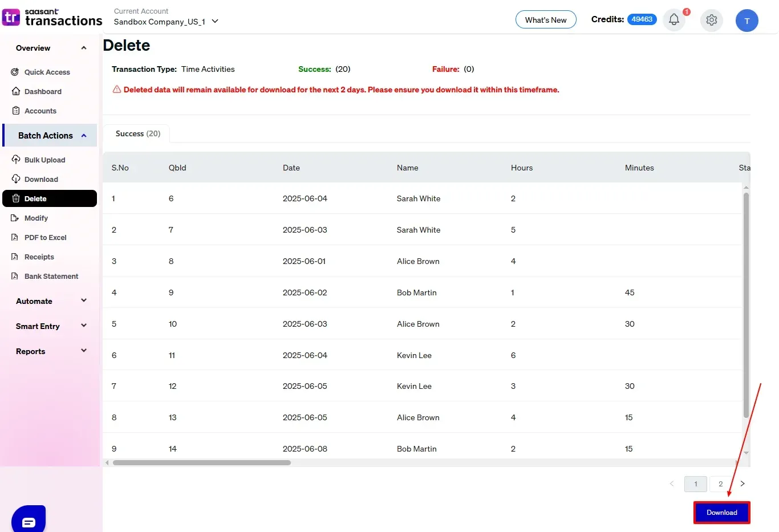
Task: Go to the previous page arrow
Action: tap(672, 484)
